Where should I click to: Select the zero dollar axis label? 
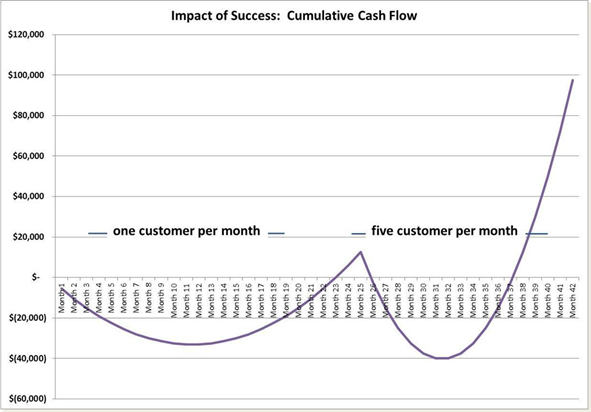[35, 278]
